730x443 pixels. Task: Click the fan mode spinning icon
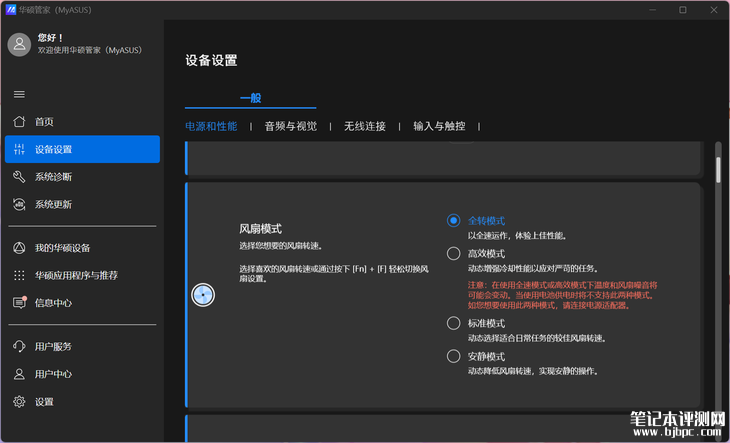(x=203, y=295)
